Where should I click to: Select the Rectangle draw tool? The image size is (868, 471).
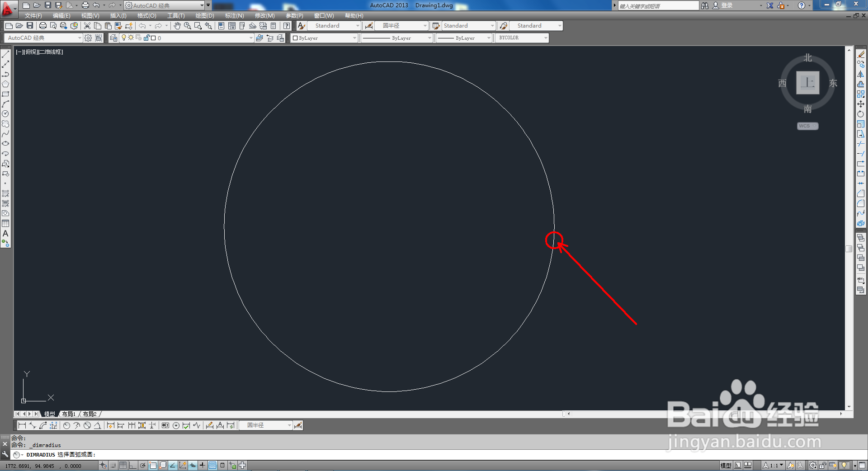pos(5,94)
